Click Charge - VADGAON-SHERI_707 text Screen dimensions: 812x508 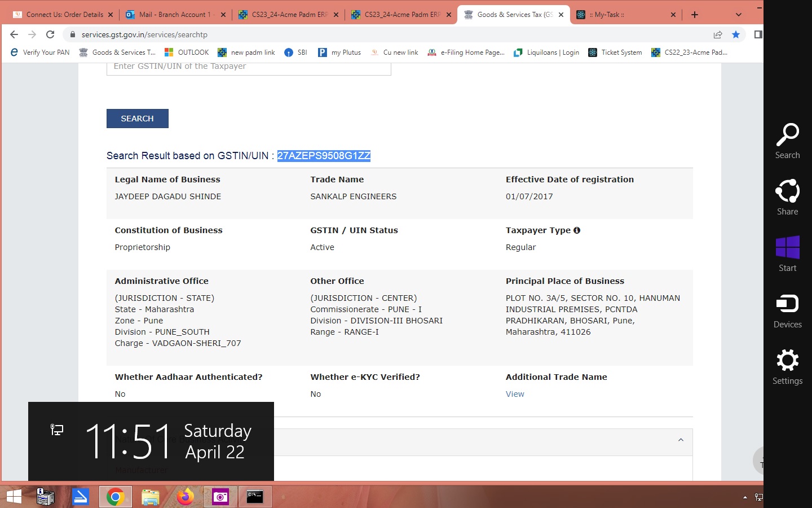point(178,343)
